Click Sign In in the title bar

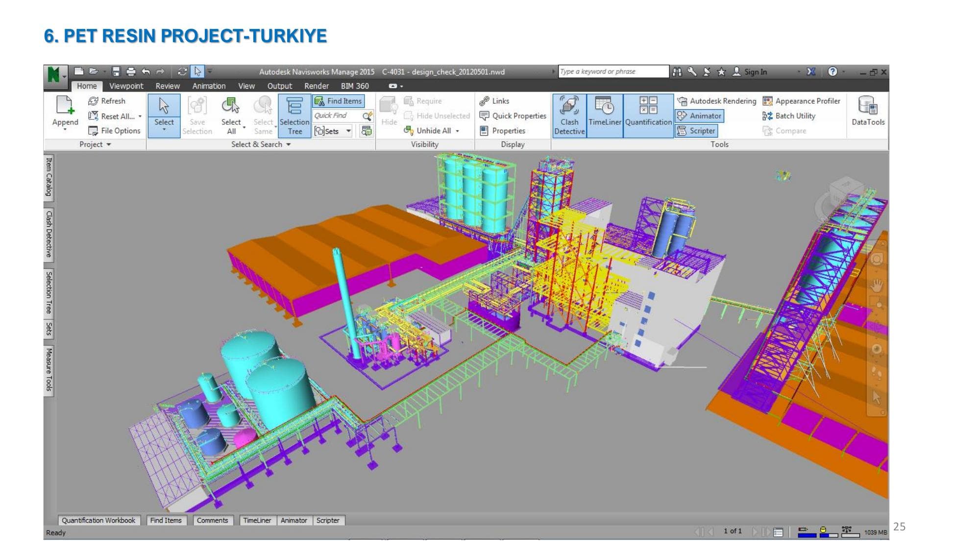(x=750, y=72)
